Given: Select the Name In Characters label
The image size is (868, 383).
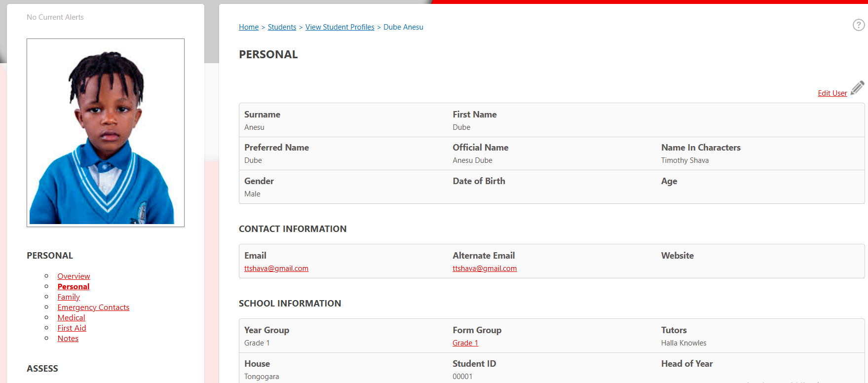Looking at the screenshot, I should pos(701,148).
